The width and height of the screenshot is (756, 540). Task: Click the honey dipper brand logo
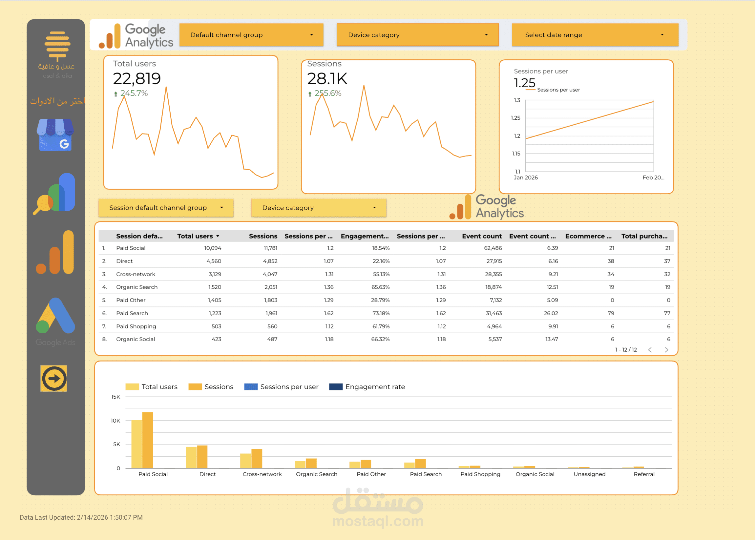57,46
